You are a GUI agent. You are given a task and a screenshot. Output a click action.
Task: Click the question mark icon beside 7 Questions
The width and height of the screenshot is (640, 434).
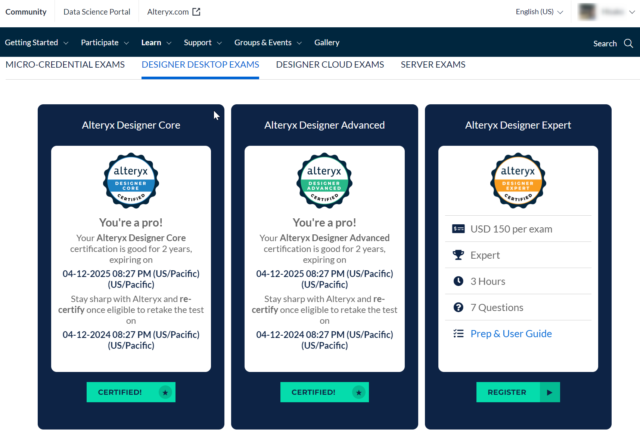pyautogui.click(x=458, y=307)
